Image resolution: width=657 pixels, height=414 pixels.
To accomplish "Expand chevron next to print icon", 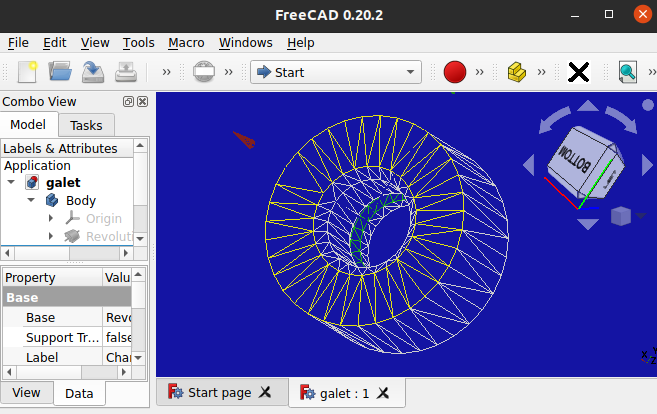I will pyautogui.click(x=228, y=72).
